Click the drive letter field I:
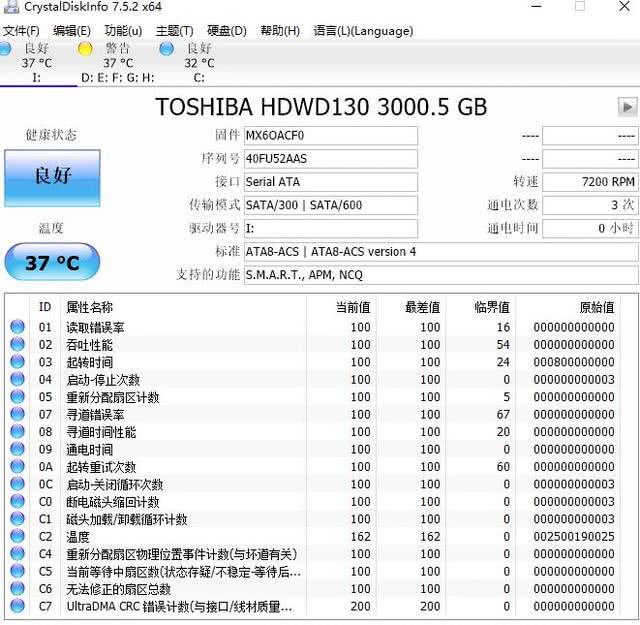 point(331,229)
